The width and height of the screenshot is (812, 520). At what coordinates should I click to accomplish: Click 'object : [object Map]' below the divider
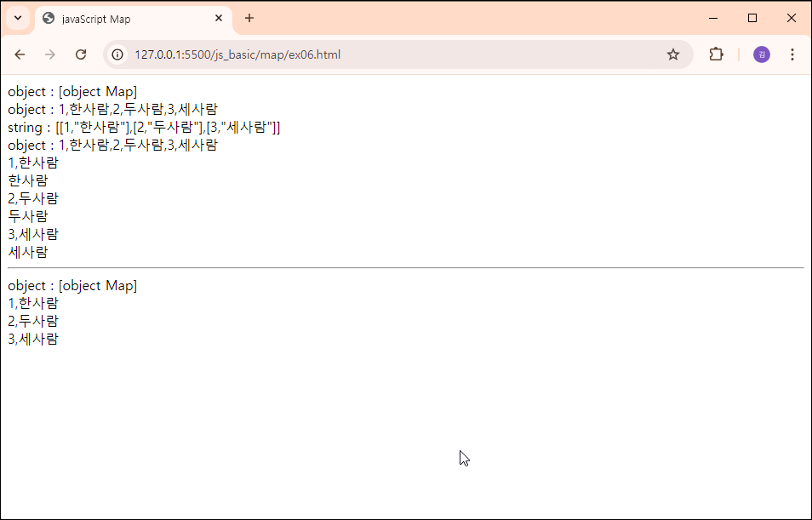click(72, 286)
